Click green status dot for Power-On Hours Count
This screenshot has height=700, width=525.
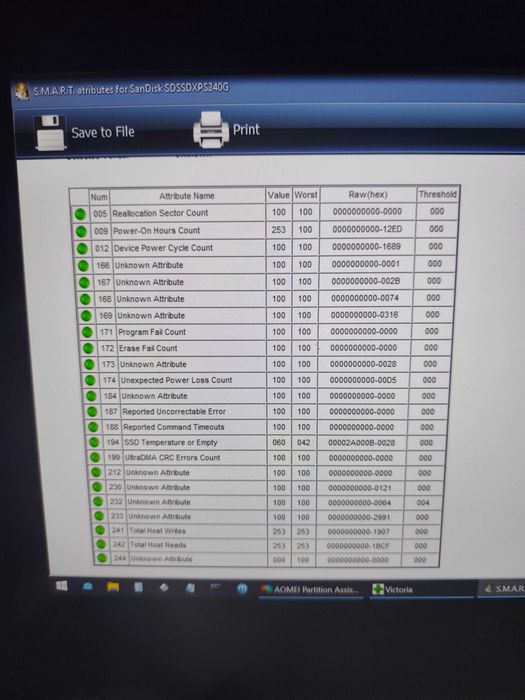[x=81, y=231]
